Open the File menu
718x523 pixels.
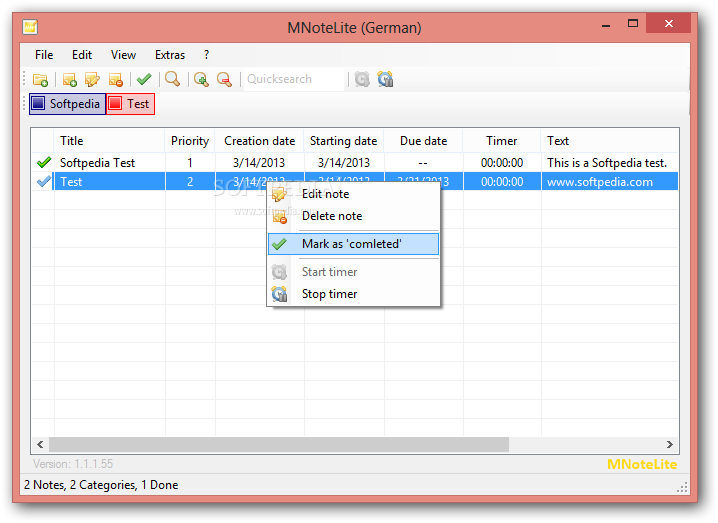(x=44, y=55)
